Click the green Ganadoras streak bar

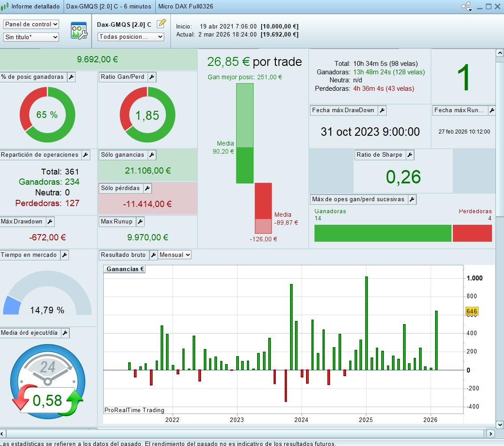click(x=383, y=233)
